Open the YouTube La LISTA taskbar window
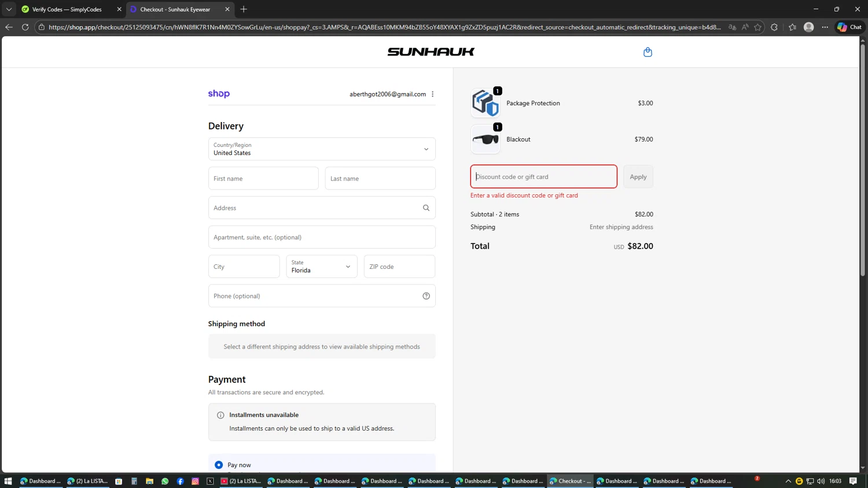 coord(241,481)
